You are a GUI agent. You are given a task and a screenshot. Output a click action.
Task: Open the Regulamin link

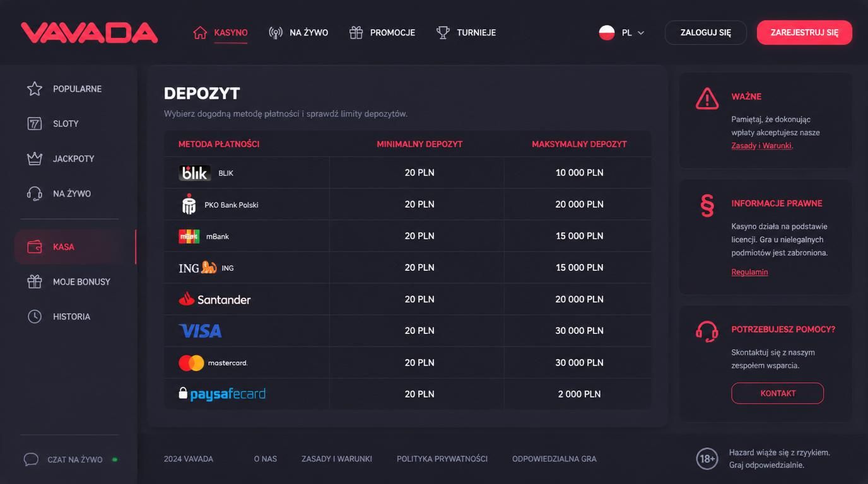click(749, 272)
